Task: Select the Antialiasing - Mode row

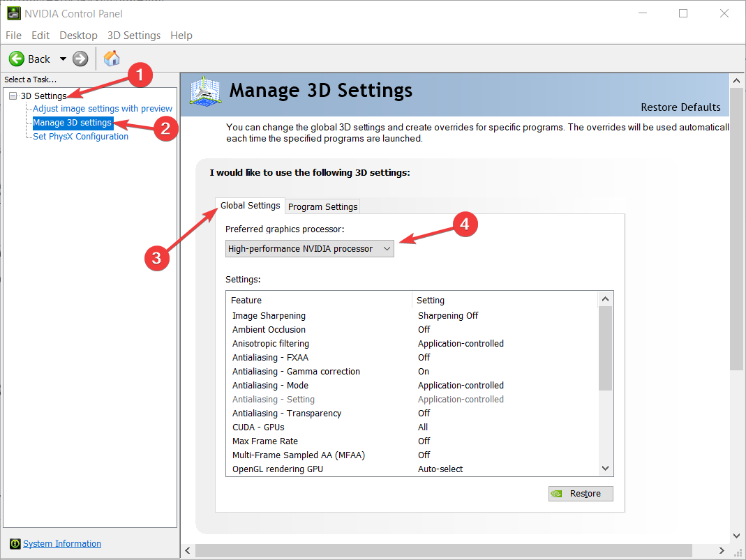Action: 412,386
